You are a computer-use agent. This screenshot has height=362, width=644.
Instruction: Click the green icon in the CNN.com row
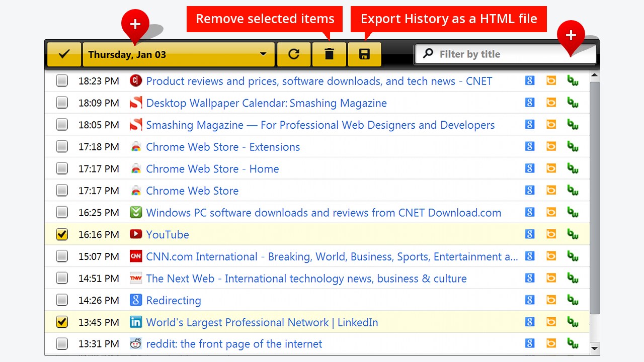(x=573, y=256)
